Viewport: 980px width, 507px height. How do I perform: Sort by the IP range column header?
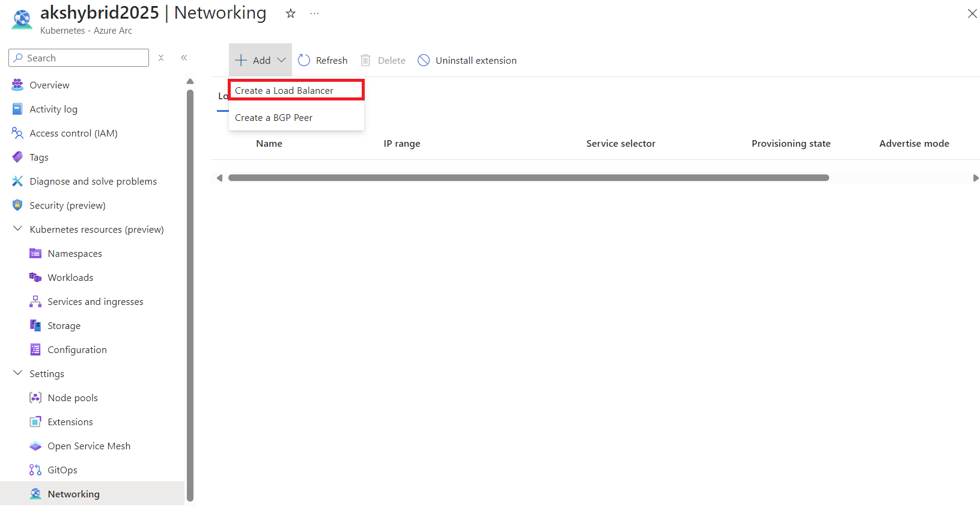[402, 143]
